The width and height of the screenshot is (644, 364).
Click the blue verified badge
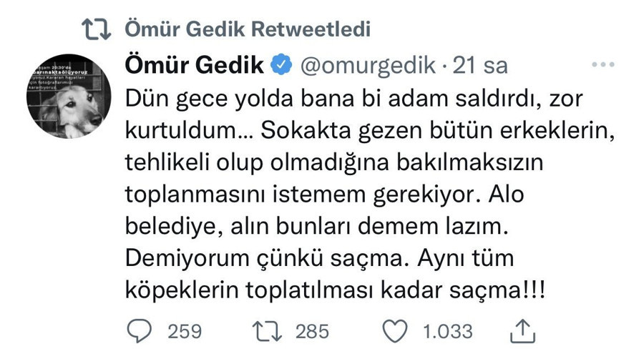coord(281,65)
